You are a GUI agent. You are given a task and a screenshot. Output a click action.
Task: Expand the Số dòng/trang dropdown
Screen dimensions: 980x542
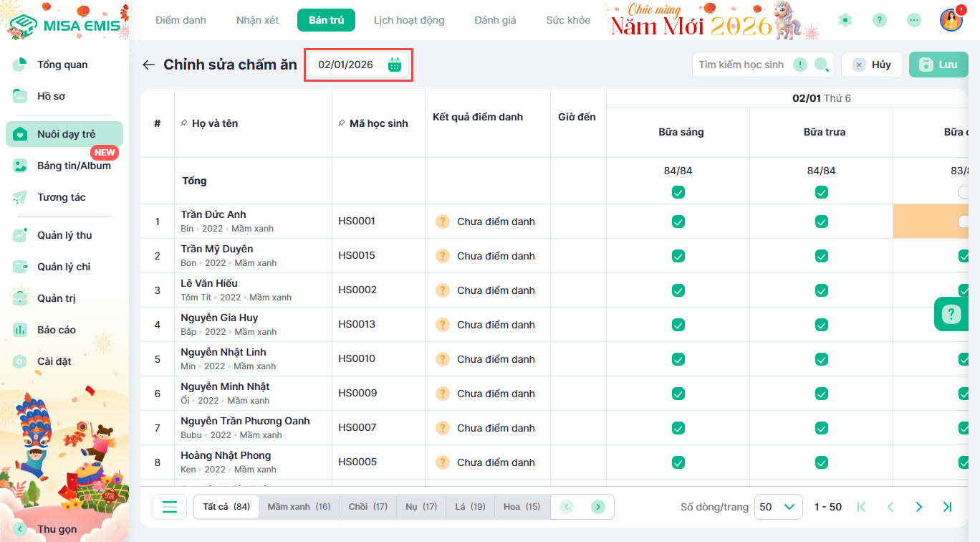[x=777, y=507]
